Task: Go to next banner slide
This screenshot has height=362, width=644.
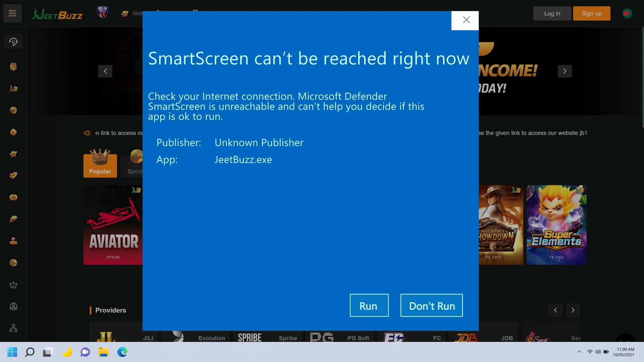Action: pos(565,71)
